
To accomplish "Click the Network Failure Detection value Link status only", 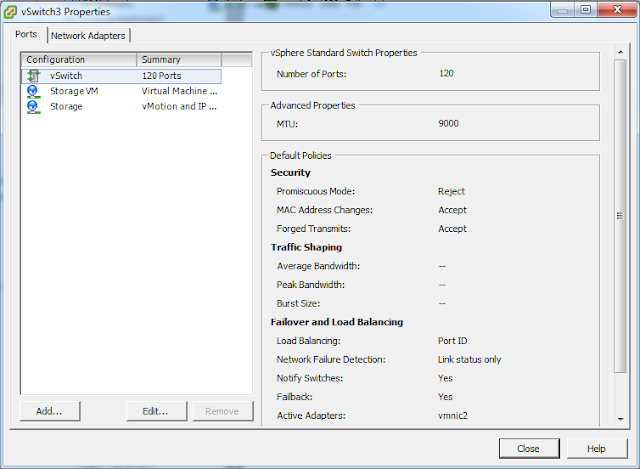I will coord(469,360).
